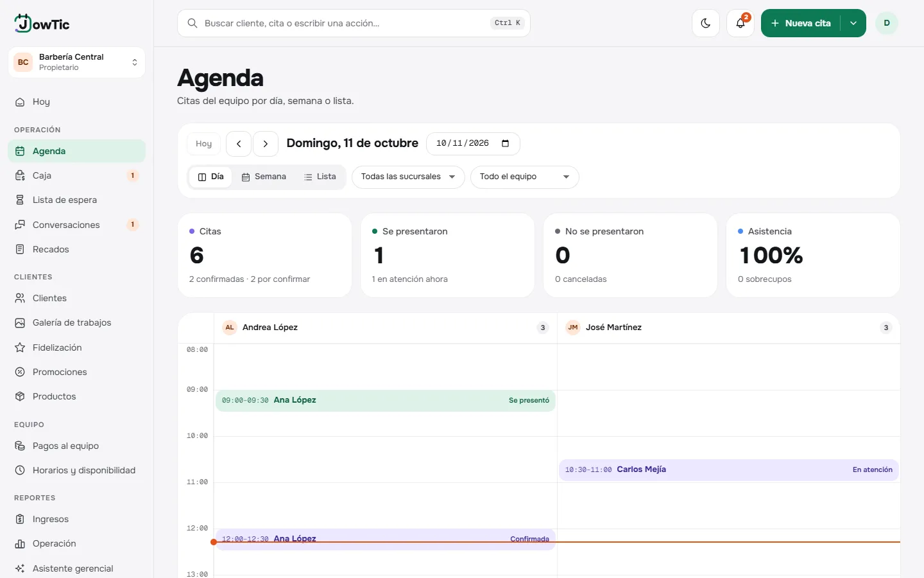This screenshot has height=578, width=924.
Task: Open Todas las sucursales dropdown
Action: tap(408, 177)
